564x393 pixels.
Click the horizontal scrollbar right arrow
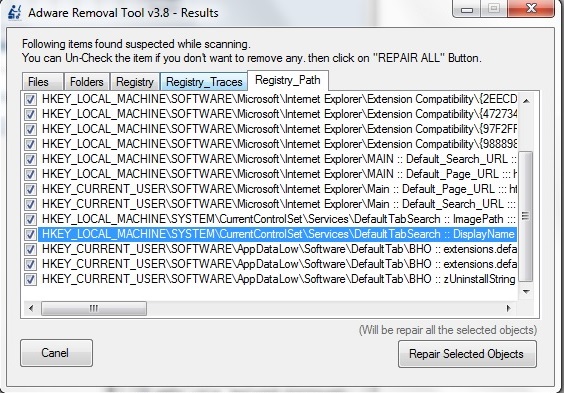[x=508, y=309]
